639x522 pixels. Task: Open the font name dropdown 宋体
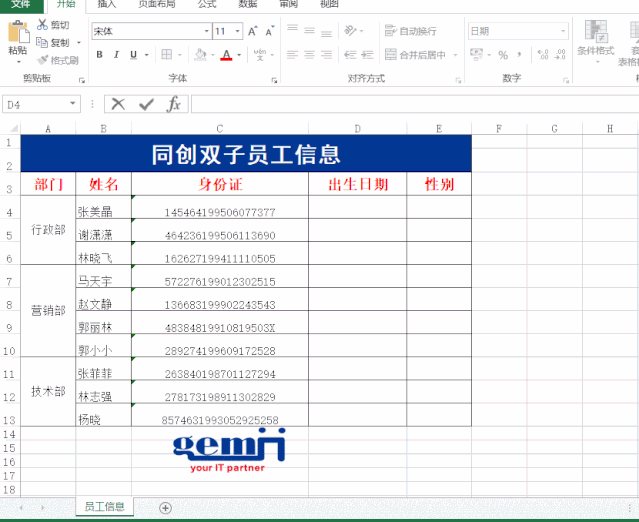tap(206, 31)
